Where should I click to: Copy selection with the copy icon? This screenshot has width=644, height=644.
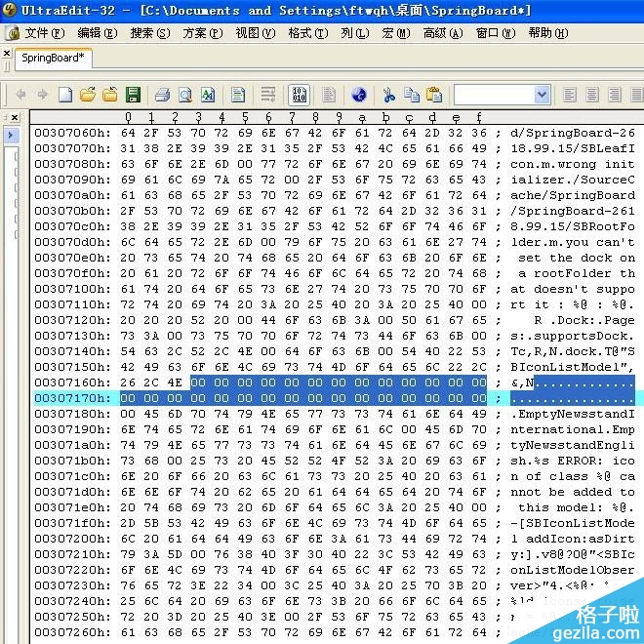[411, 95]
